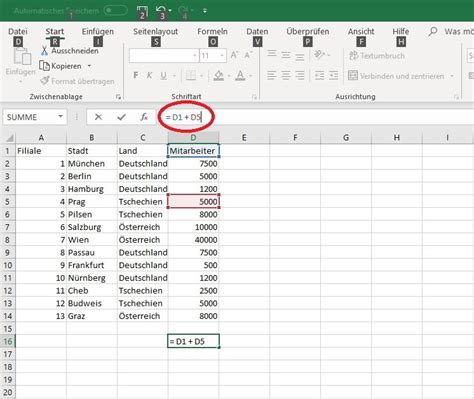The width and height of the screenshot is (474, 399).
Task: Expand the font color dropdown arrow
Action: coord(251,76)
